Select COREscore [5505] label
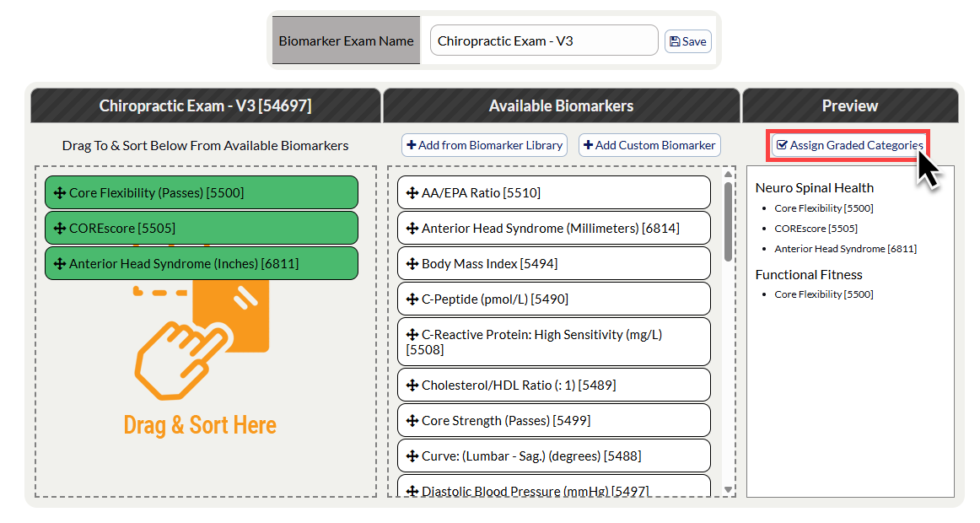 coord(122,229)
